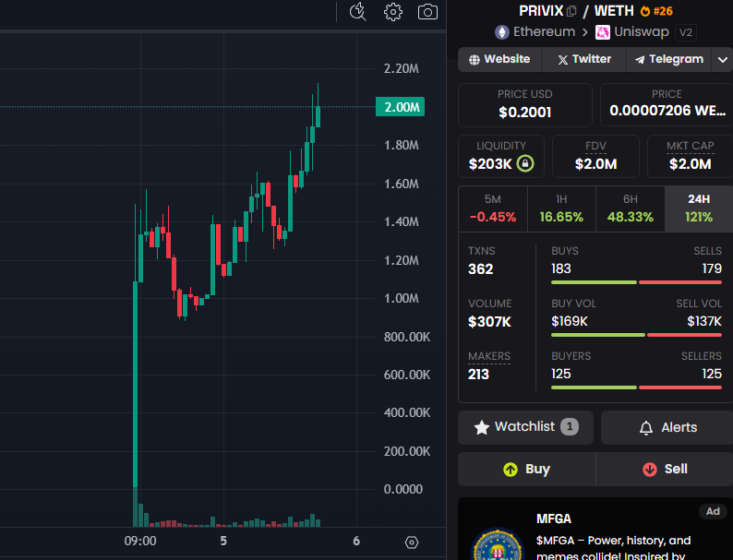Click the Uniswap breadcrumb link
This screenshot has height=560, width=733.
pos(642,31)
